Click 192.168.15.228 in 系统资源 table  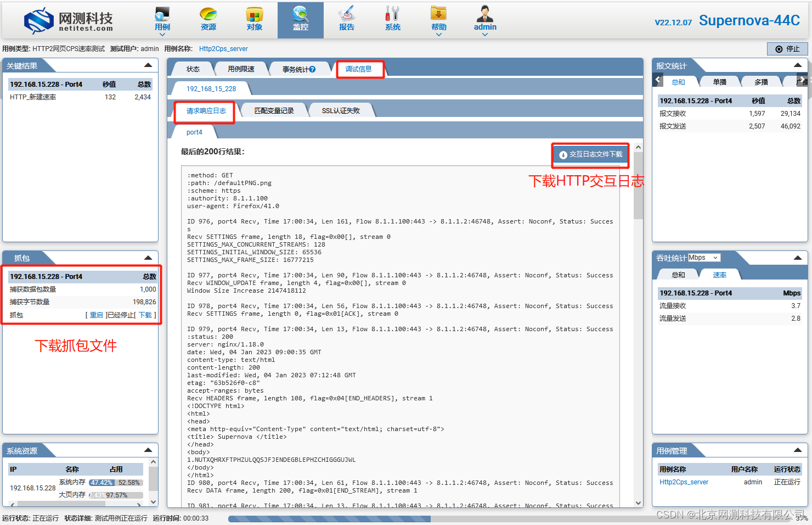pyautogui.click(x=32, y=488)
